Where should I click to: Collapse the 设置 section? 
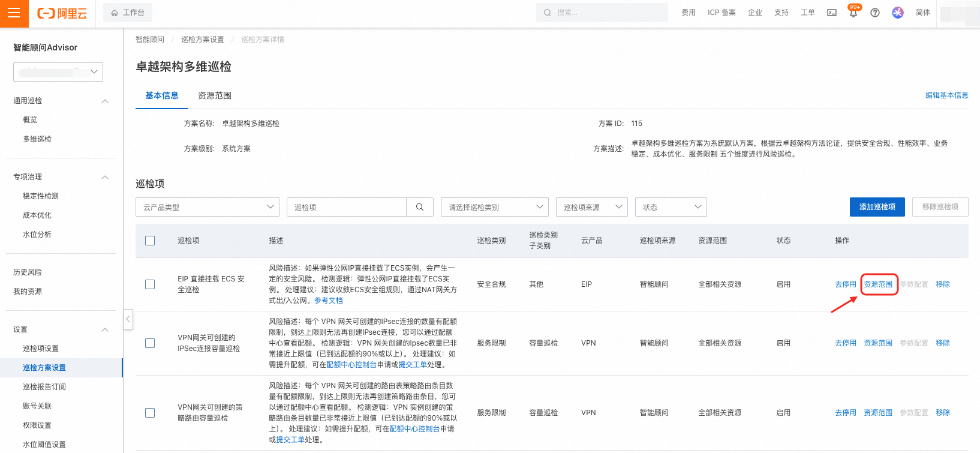pos(105,329)
